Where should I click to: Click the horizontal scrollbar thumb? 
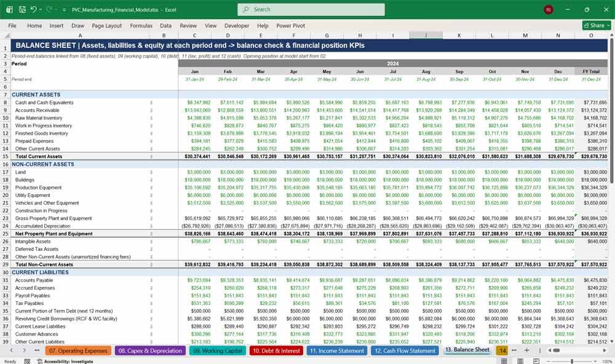(x=556, y=350)
